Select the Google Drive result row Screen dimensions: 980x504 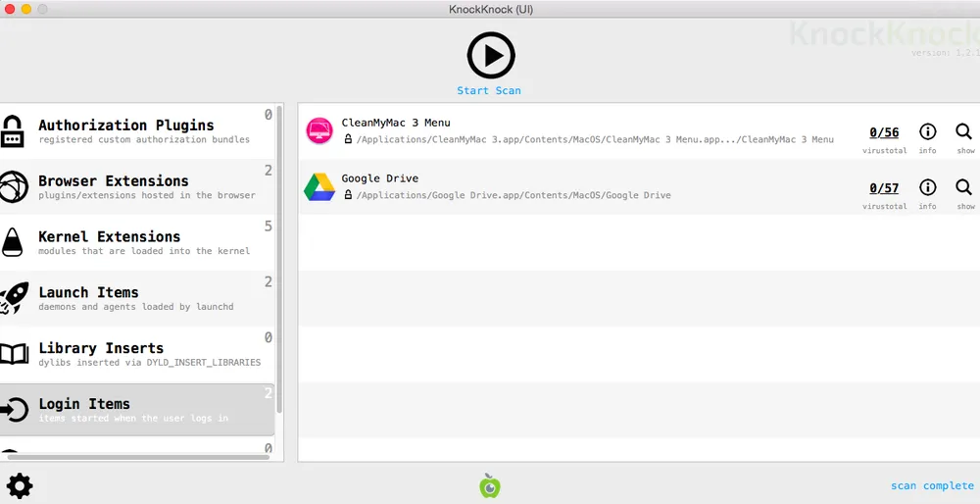point(588,187)
